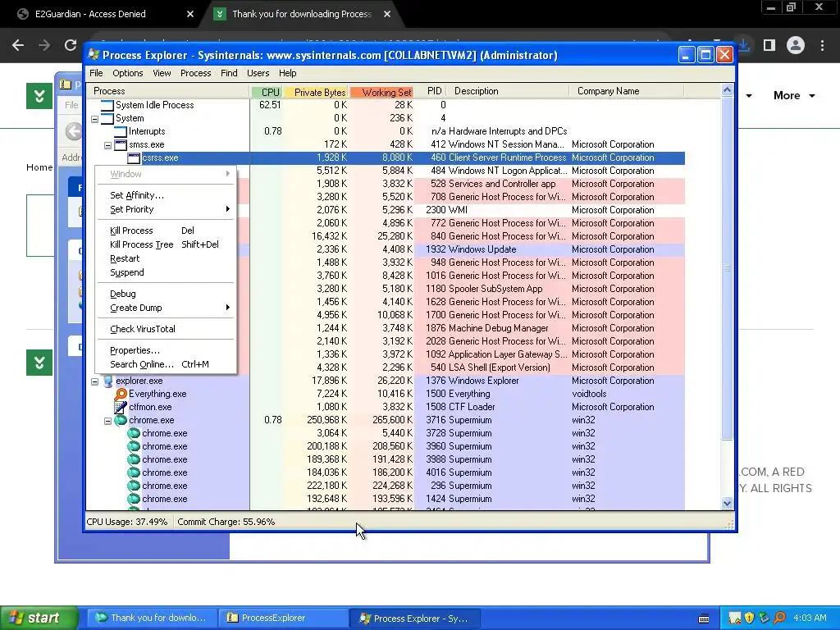
Task: Close the Thank you for downloading tab
Action: click(x=387, y=15)
